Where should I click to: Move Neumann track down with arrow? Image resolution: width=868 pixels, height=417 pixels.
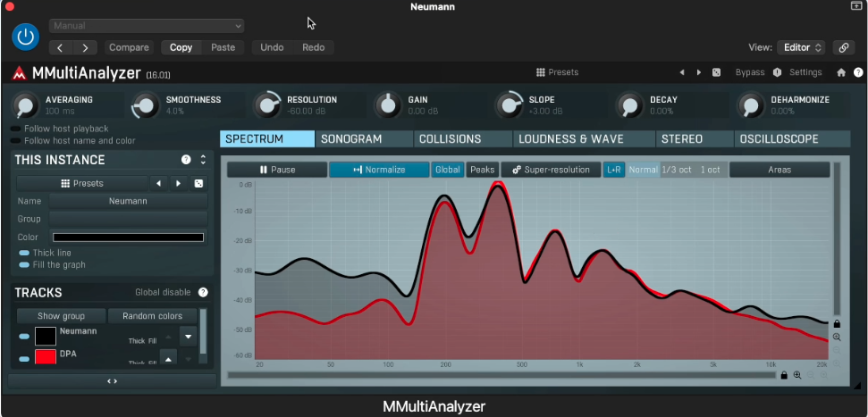(x=189, y=337)
